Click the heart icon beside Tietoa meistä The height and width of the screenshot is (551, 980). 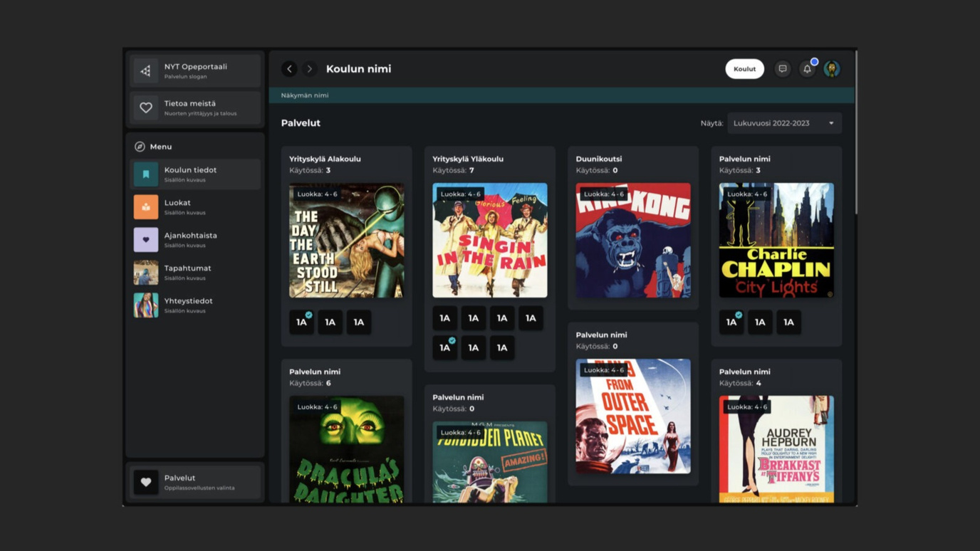(146, 108)
